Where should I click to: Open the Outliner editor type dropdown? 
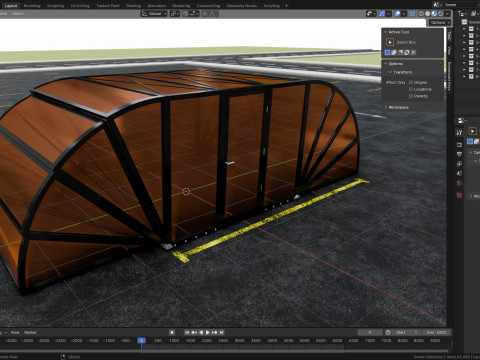point(462,14)
